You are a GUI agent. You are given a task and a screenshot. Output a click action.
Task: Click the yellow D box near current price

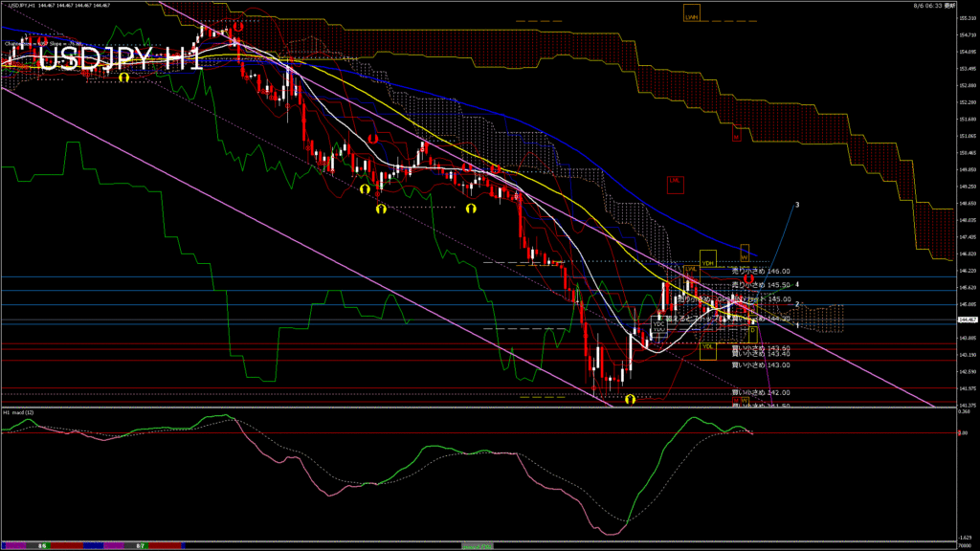[x=751, y=330]
